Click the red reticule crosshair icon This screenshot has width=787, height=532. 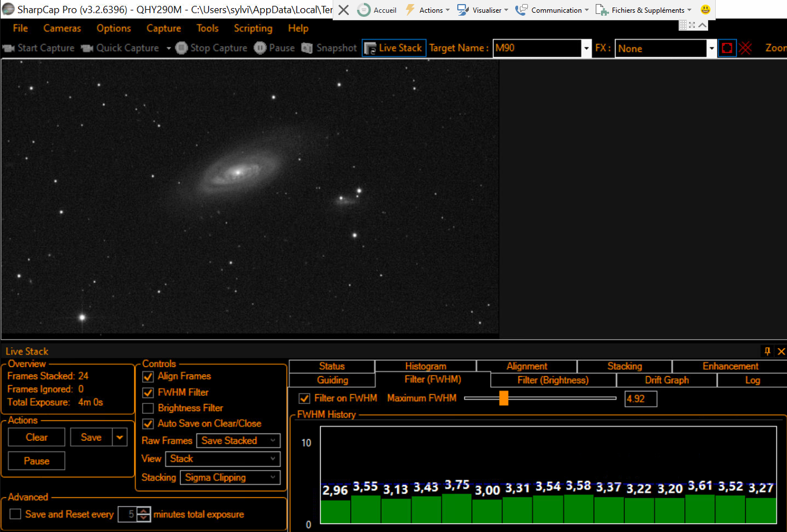745,49
